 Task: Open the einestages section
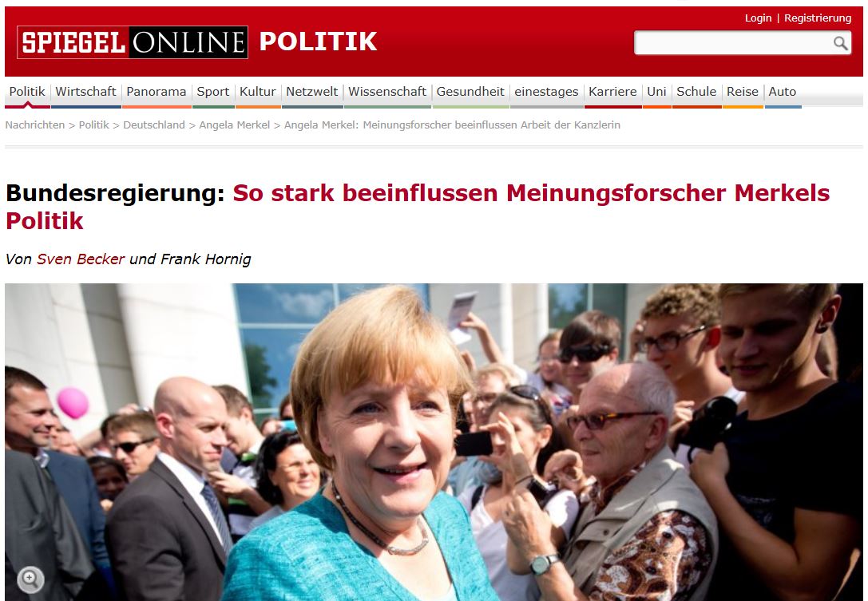click(546, 91)
